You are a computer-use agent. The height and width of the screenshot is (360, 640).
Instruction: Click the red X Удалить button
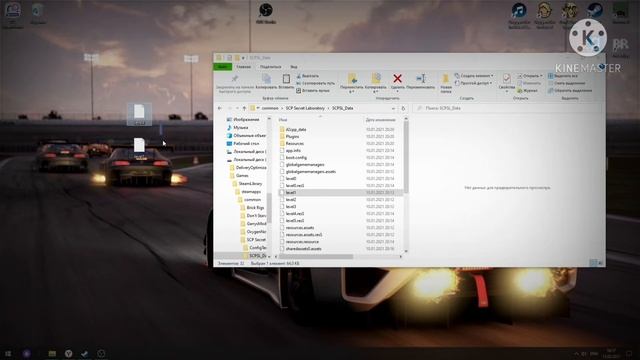397,82
